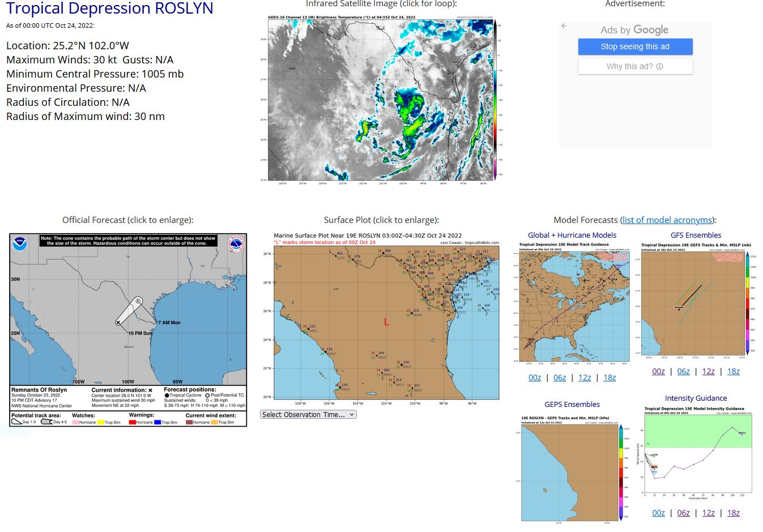Open 18z link under Global + Hurricane Models
The image size is (763, 532).
coord(609,377)
